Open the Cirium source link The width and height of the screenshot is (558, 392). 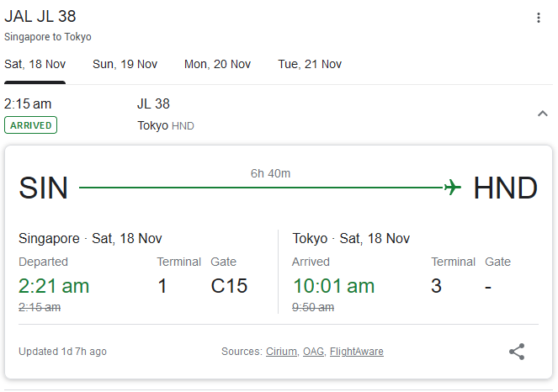coord(280,352)
